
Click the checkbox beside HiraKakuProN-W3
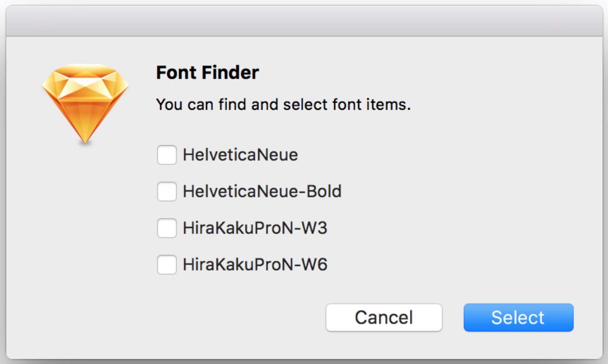(x=167, y=228)
